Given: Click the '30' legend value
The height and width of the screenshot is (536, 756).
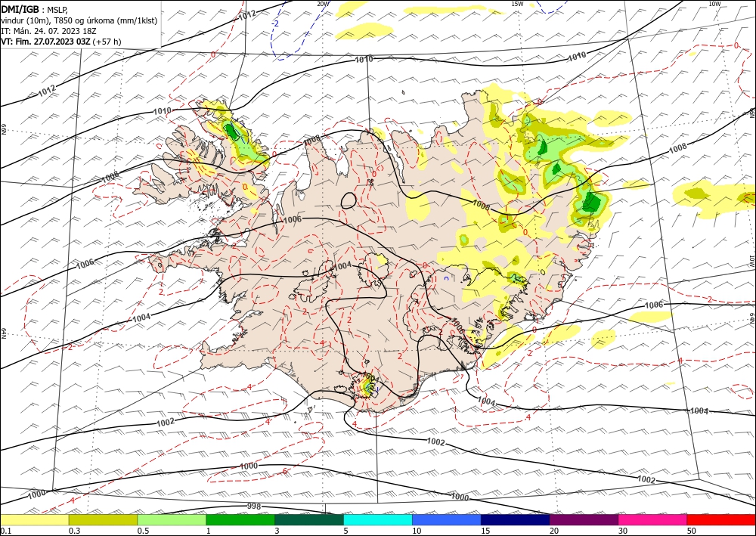Looking at the screenshot, I should 623,531.
